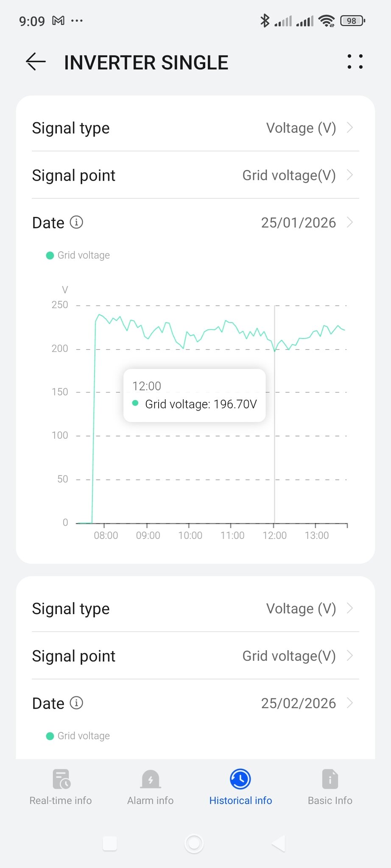391x868 pixels.
Task: Open the Basic Info tab
Action: click(330, 787)
